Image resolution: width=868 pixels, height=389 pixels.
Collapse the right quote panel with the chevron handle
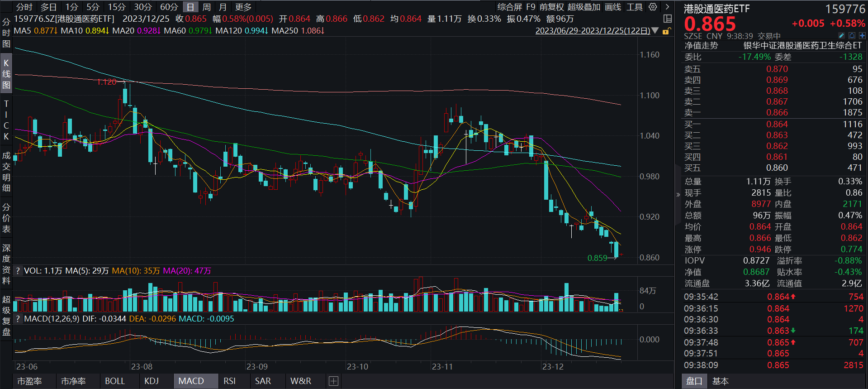tap(678, 195)
